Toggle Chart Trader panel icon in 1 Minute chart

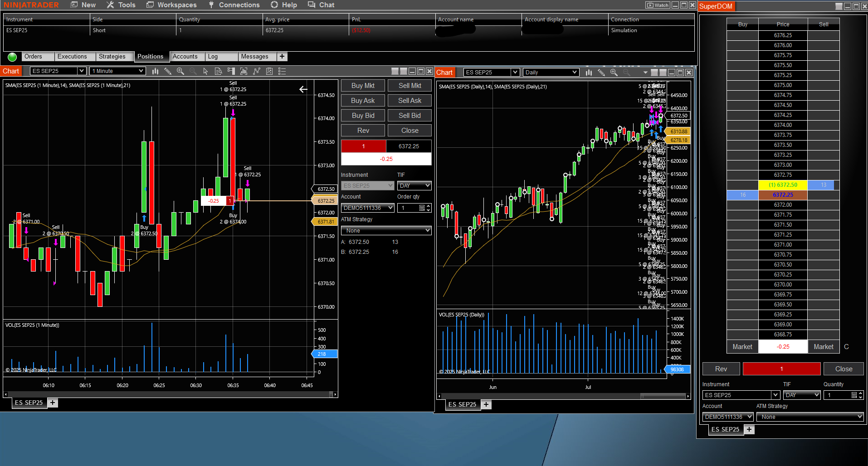(231, 71)
